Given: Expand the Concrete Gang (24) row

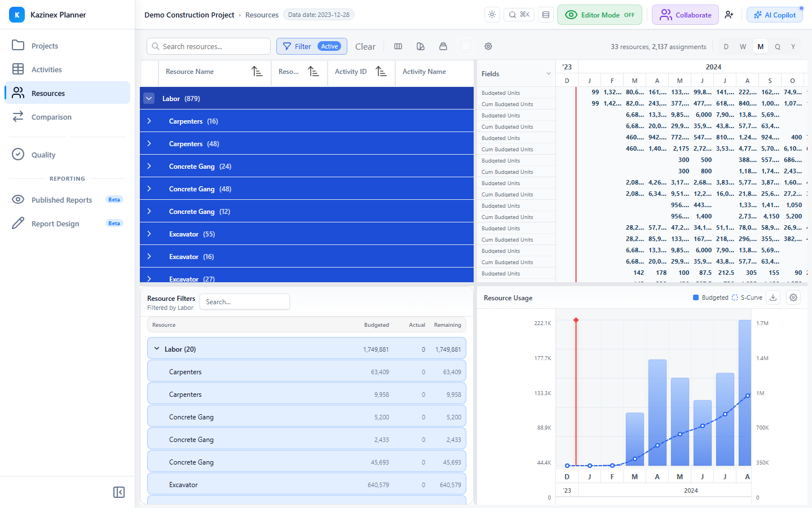Looking at the screenshot, I should click(149, 166).
